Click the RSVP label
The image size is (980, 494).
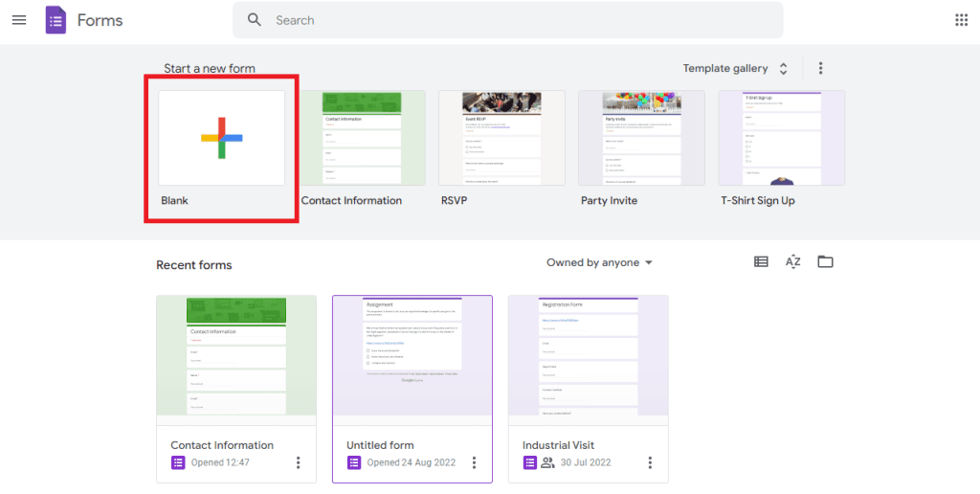(454, 201)
